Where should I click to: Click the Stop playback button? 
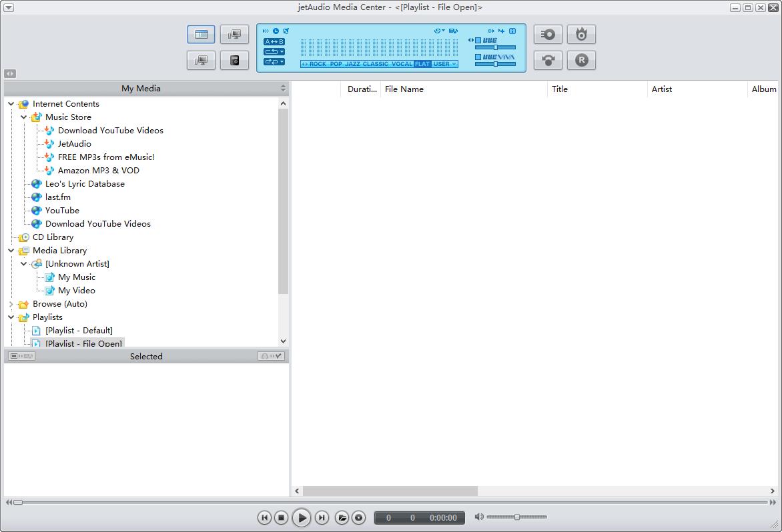click(x=282, y=517)
